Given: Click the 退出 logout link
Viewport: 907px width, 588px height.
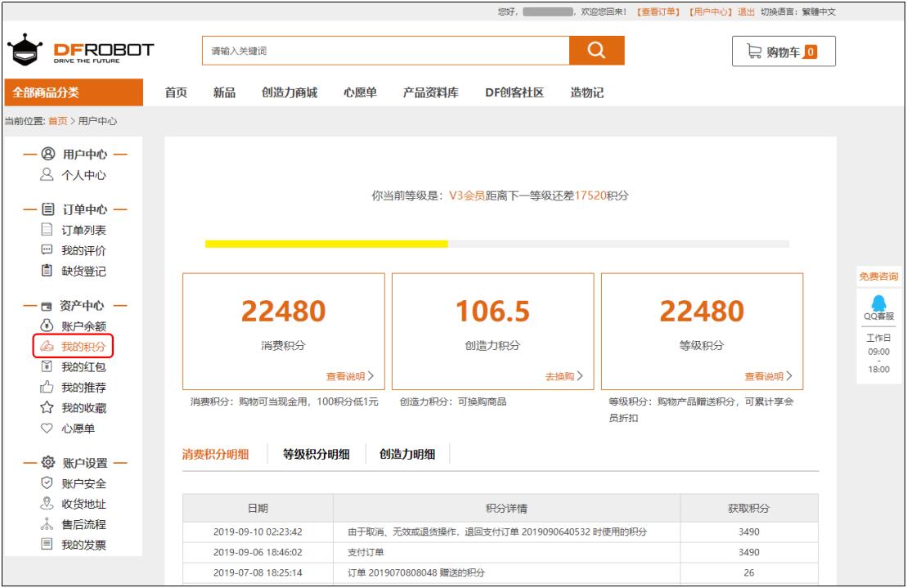Looking at the screenshot, I should click(x=746, y=11).
